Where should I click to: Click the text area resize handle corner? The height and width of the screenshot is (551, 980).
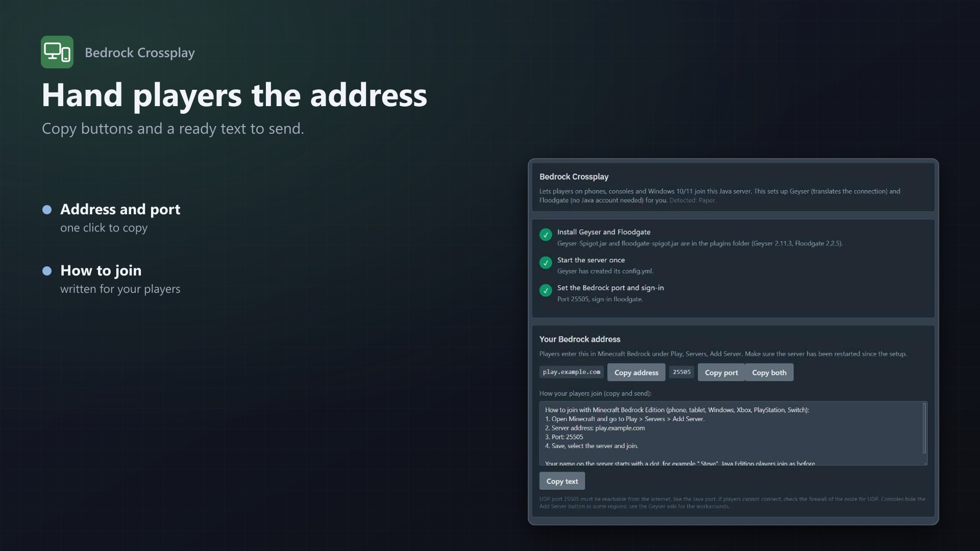[925, 463]
